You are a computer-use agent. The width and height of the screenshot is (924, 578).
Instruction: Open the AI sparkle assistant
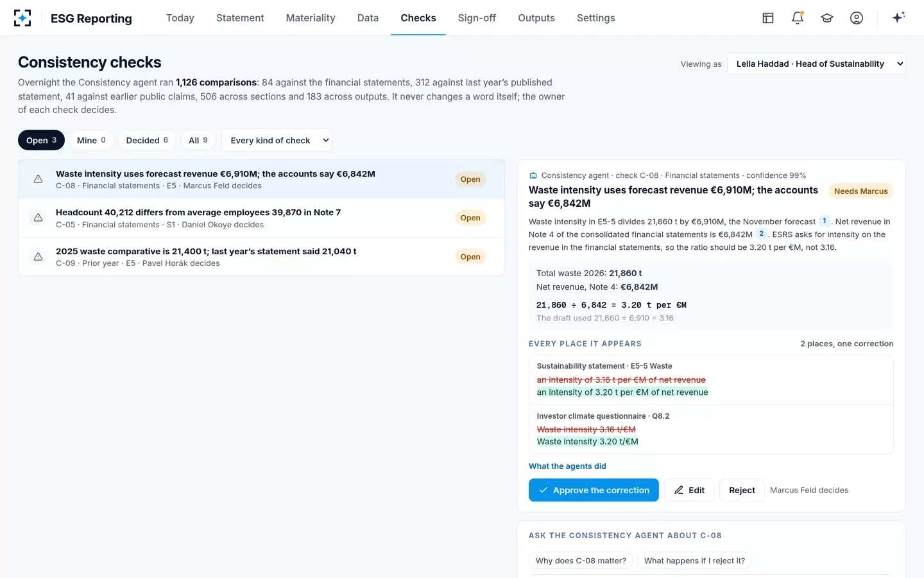[x=898, y=17]
